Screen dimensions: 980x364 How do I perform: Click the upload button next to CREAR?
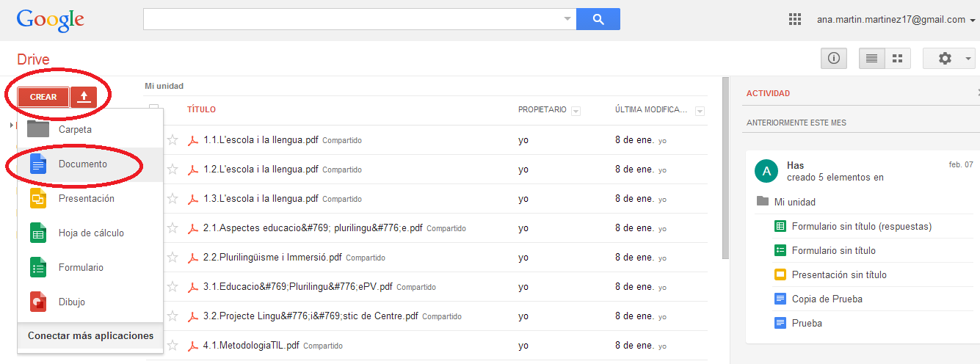[x=84, y=97]
